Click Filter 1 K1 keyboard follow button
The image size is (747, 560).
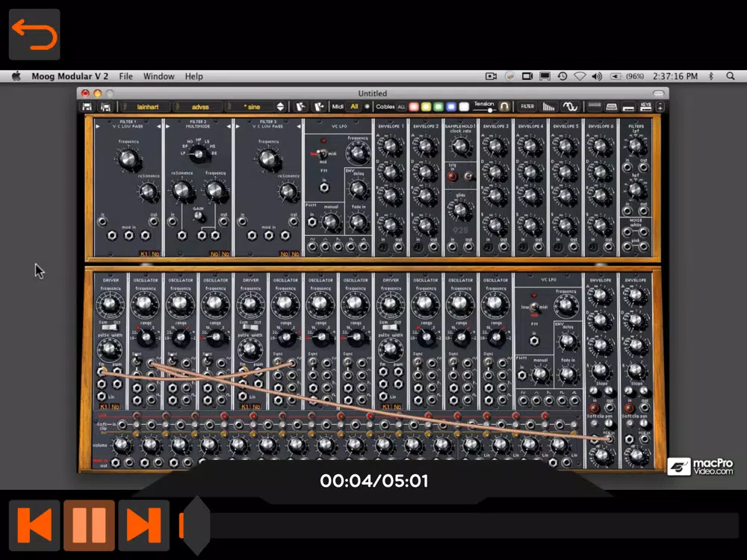click(144, 254)
